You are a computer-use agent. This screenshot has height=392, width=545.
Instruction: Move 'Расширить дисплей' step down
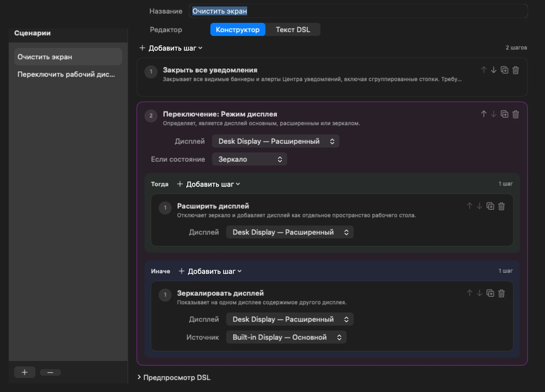tap(479, 206)
